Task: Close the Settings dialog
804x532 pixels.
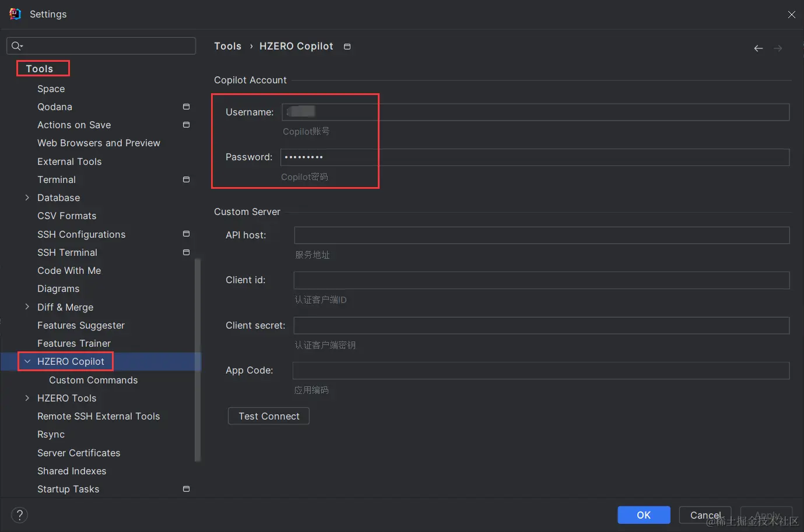Action: click(x=791, y=15)
